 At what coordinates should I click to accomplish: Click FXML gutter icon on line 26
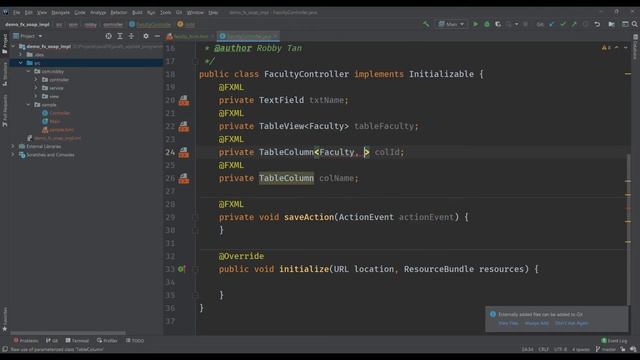(x=184, y=178)
